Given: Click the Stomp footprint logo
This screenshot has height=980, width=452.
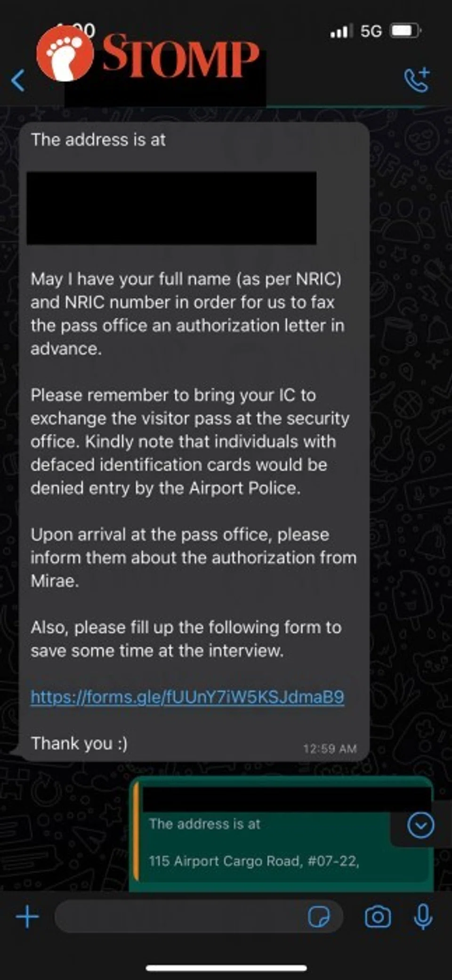Looking at the screenshot, I should pos(65,54).
